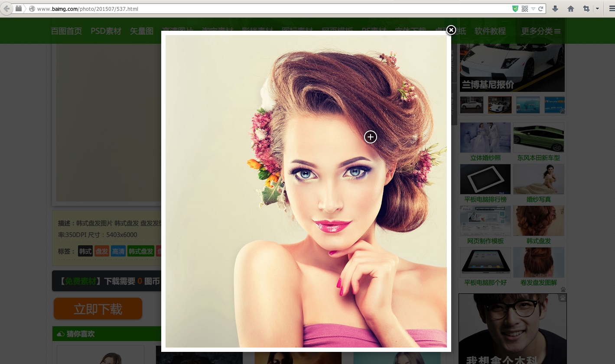The height and width of the screenshot is (364, 615).
Task: Click the orange 盘发 tag
Action: [x=102, y=251]
